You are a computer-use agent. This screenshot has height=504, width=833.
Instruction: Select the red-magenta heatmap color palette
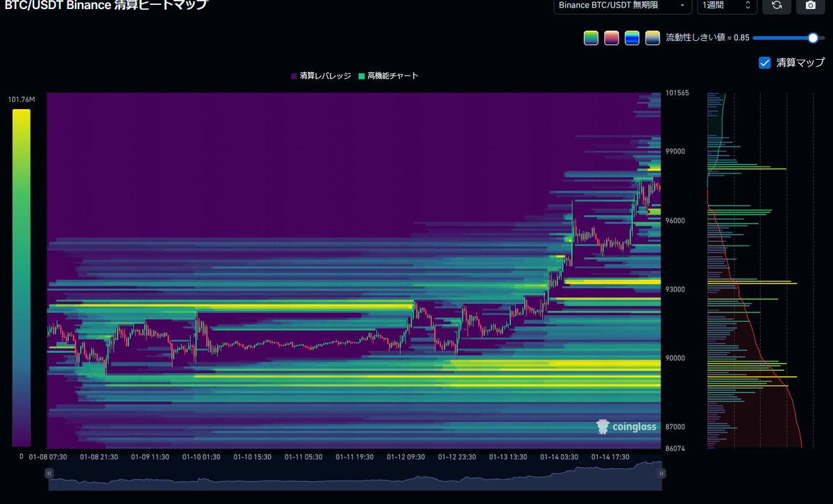pos(611,37)
